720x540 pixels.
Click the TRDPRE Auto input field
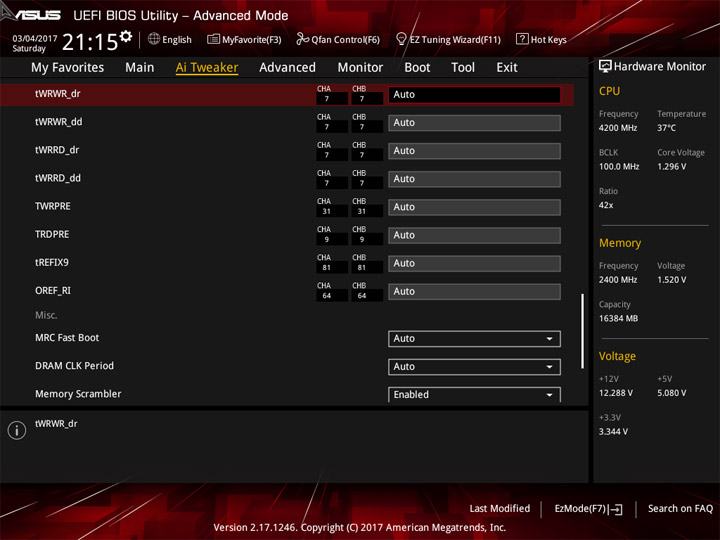(474, 236)
